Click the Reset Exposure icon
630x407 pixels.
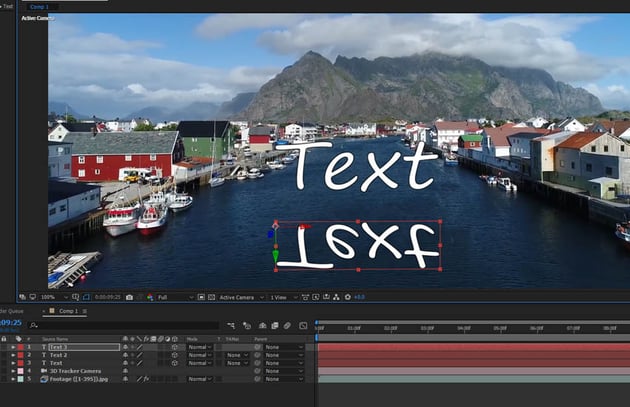(347, 297)
